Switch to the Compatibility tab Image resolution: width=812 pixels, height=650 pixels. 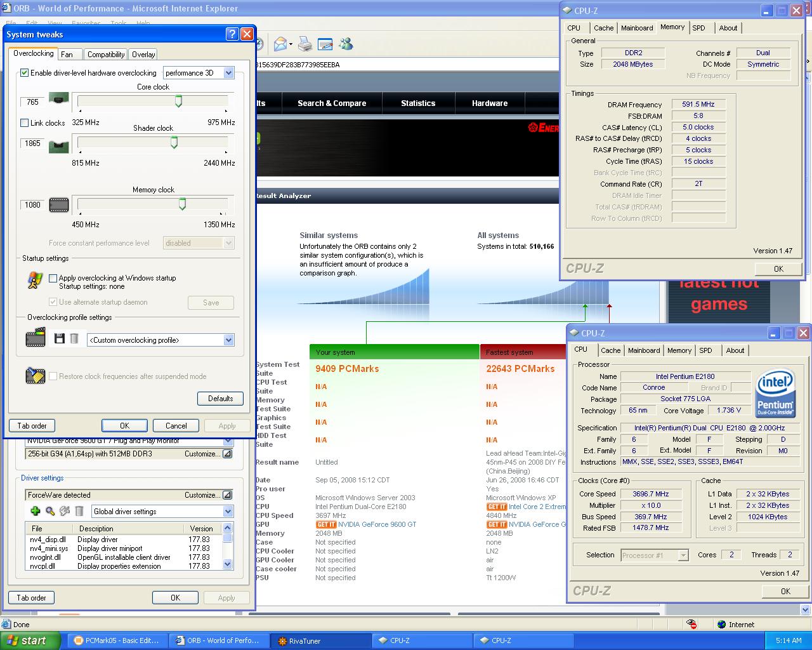point(106,55)
